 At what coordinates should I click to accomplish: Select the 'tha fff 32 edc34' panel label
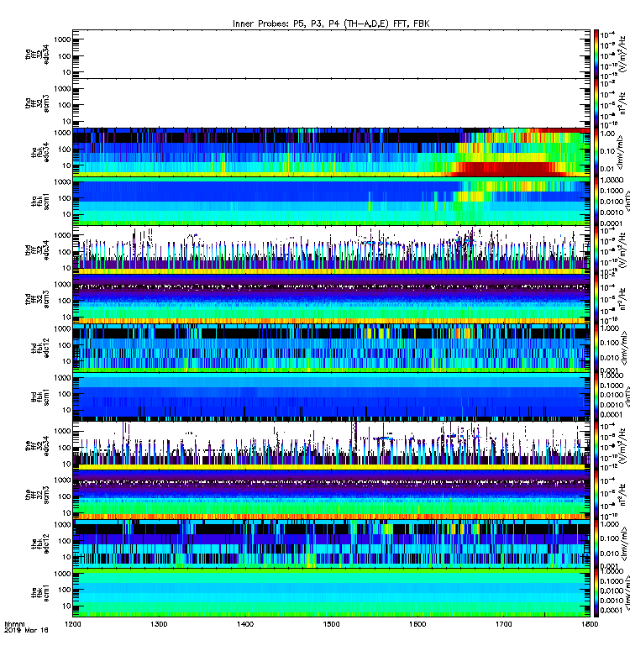coord(37,54)
